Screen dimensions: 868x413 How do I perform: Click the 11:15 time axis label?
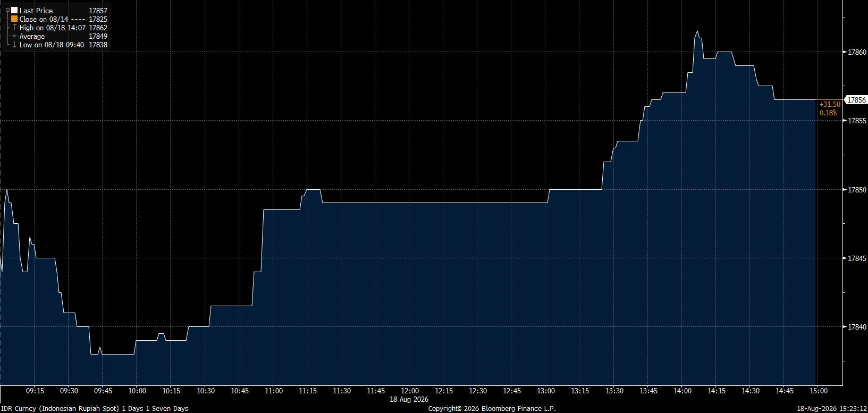tap(308, 391)
